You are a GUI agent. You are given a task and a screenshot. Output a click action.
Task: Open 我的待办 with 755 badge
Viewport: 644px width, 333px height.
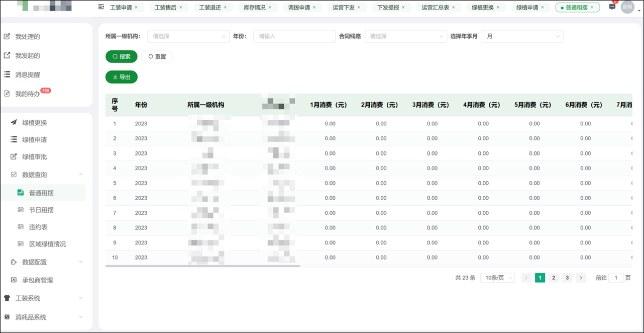pos(27,94)
